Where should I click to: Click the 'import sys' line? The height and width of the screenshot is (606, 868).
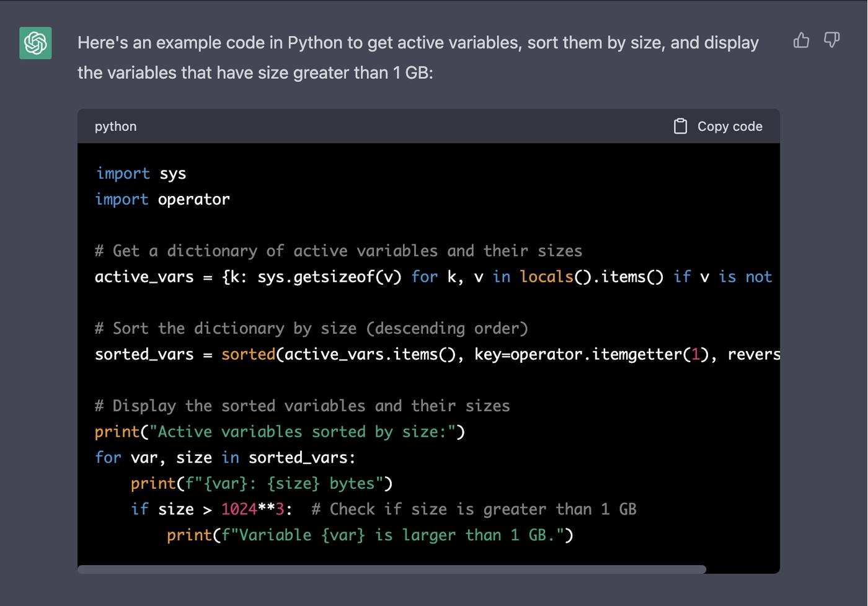click(141, 174)
